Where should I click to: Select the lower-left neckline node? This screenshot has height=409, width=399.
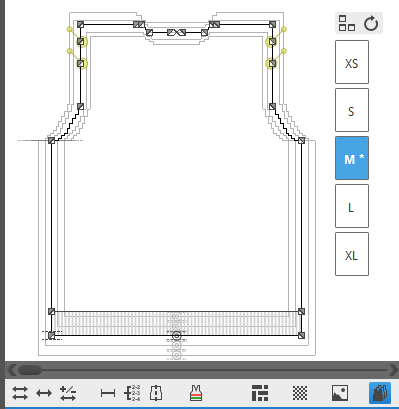pyautogui.click(x=149, y=32)
